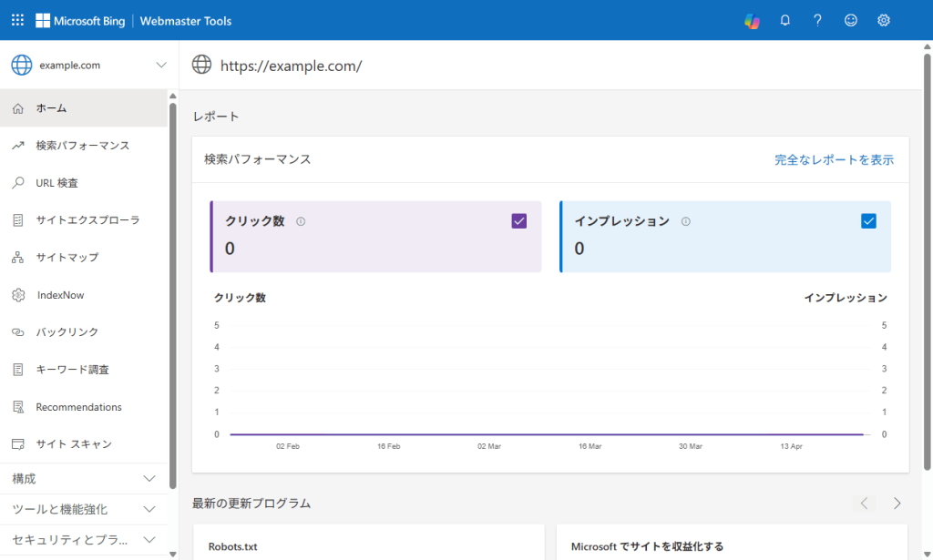Click the next arrow for 最新の更新プログラム
Screen dimensions: 933x560
coord(897,503)
